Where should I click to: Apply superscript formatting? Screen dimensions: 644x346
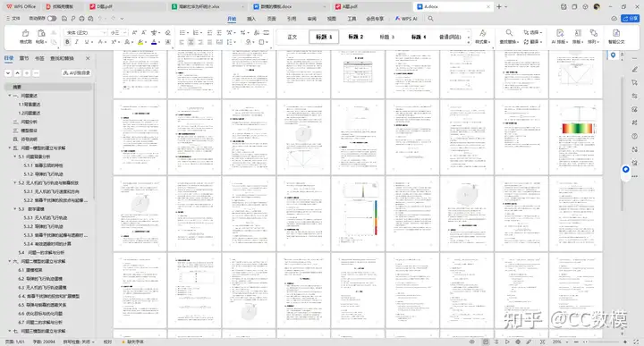[114, 42]
